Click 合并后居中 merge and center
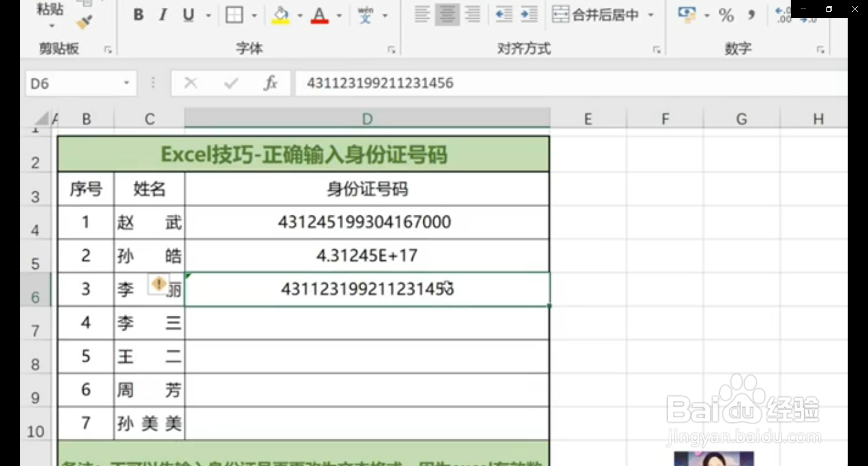 (x=596, y=14)
